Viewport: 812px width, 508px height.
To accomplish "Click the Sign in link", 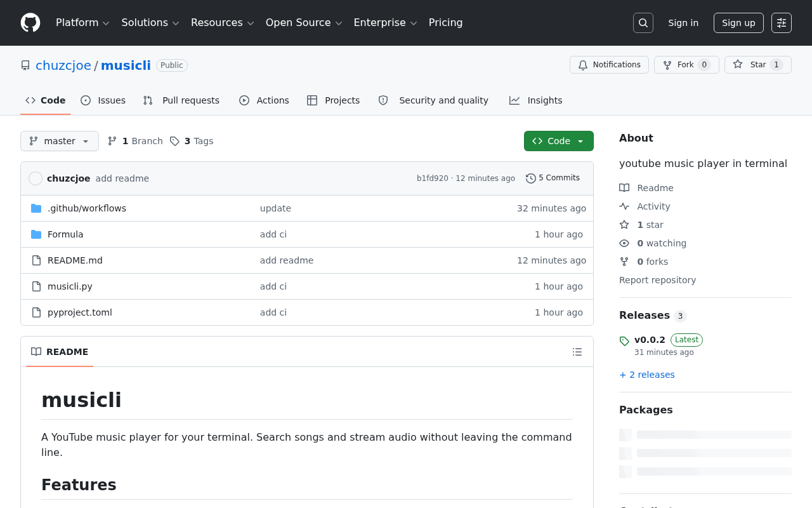I will tap(683, 23).
